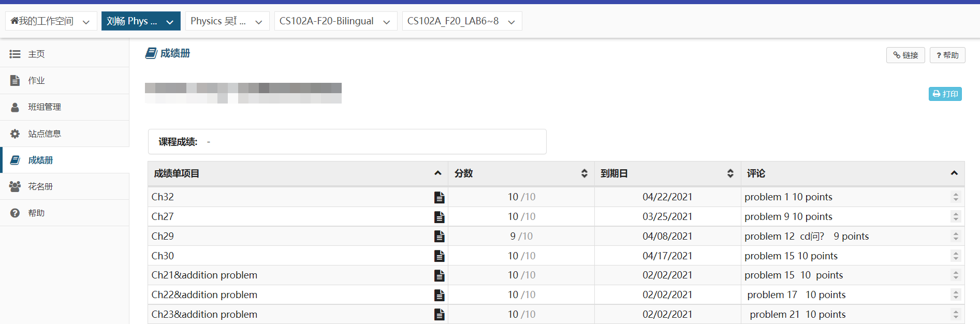Click document icon for Ch22&addition problem
The width and height of the screenshot is (980, 324).
pyautogui.click(x=439, y=295)
